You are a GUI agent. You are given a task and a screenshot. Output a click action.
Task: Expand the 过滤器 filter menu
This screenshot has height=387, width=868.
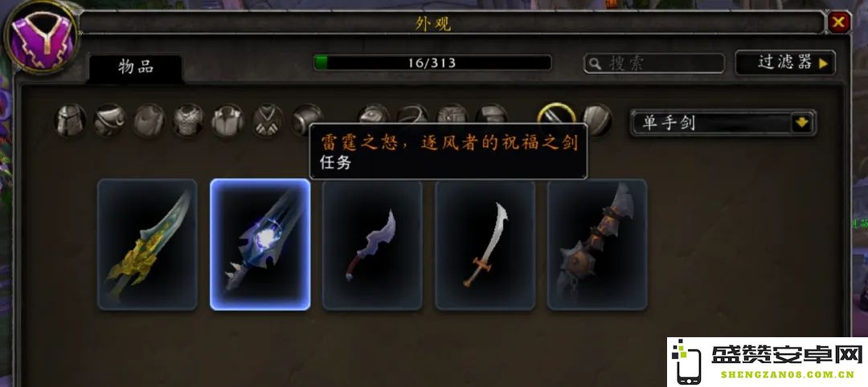[785, 63]
